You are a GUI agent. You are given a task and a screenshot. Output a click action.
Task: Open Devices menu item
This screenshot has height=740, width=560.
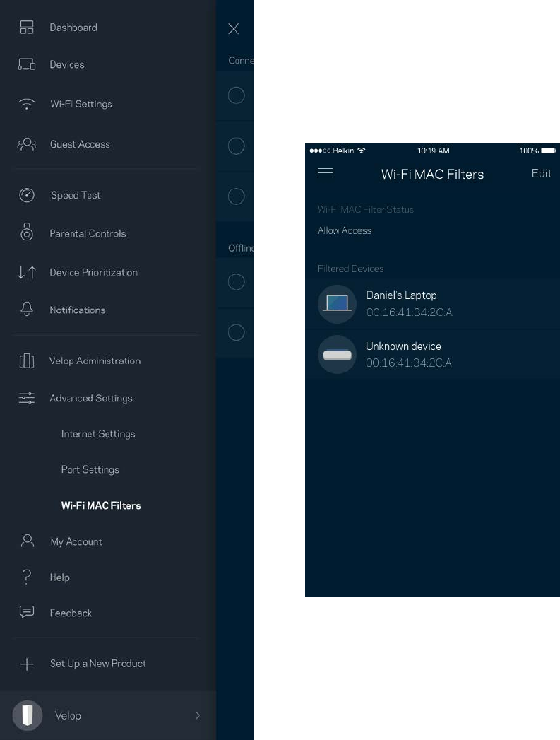[67, 64]
